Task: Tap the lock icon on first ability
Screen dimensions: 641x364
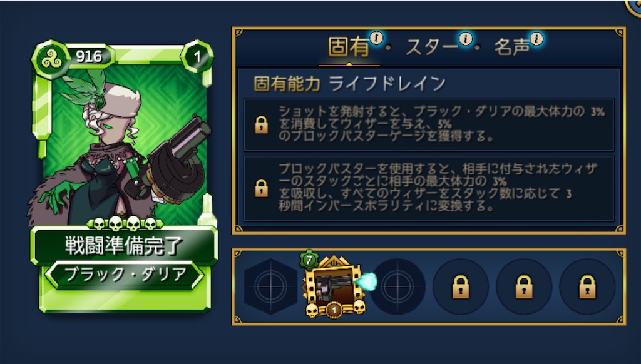Action: click(x=262, y=124)
